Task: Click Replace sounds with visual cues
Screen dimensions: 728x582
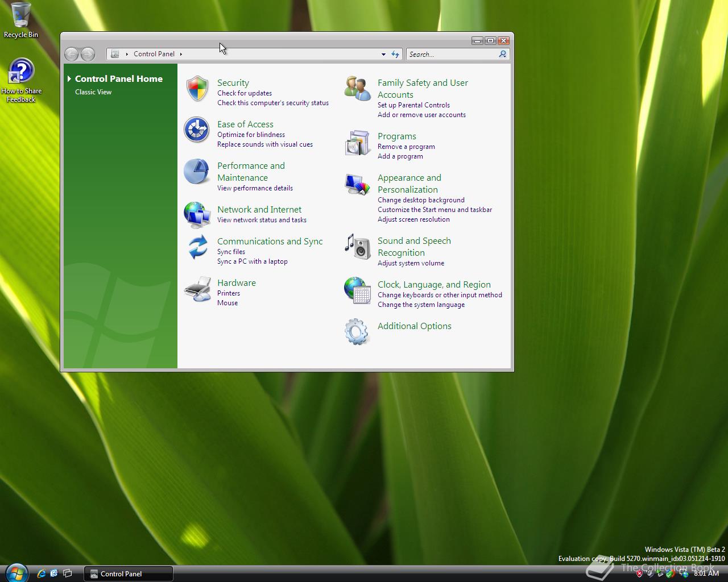Action: (x=265, y=144)
